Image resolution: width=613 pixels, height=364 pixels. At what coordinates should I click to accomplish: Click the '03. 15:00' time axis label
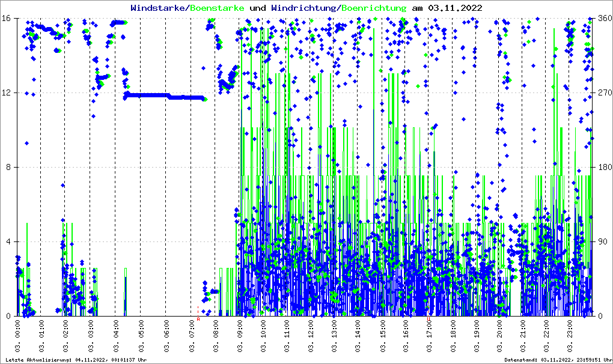pos(382,336)
